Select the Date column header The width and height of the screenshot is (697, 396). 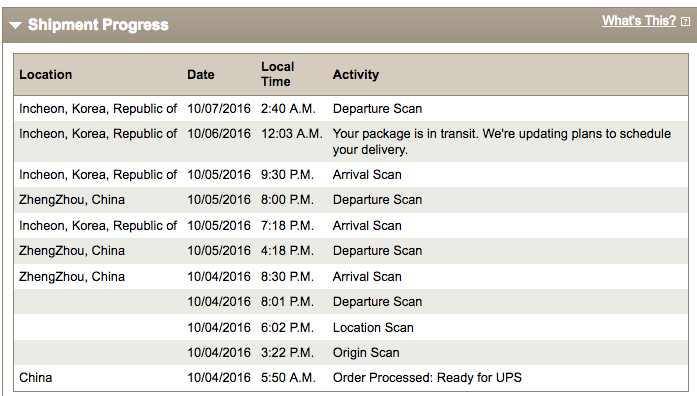tap(200, 75)
